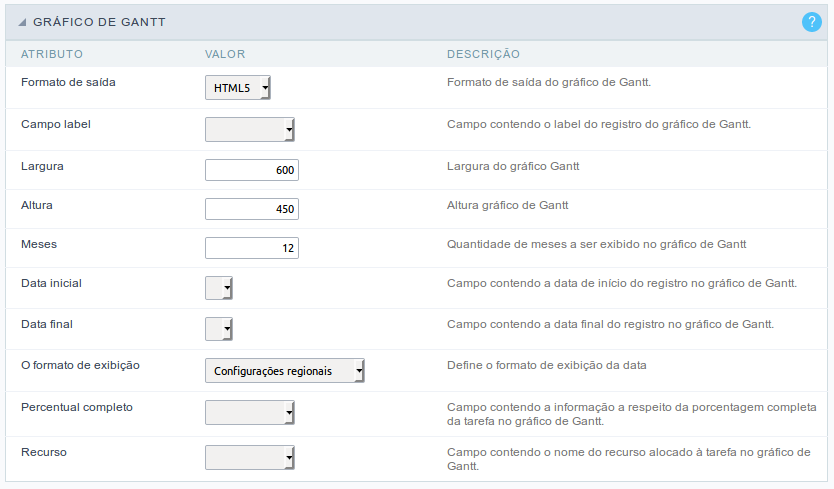Click the GRÁFICO DE GANTT section title
This screenshot has height=489, width=834.
[99, 22]
